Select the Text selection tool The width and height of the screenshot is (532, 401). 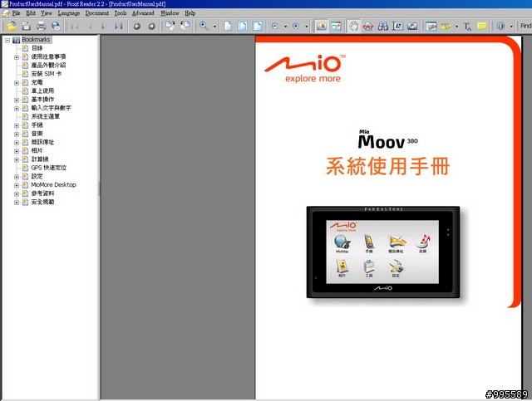397,26
